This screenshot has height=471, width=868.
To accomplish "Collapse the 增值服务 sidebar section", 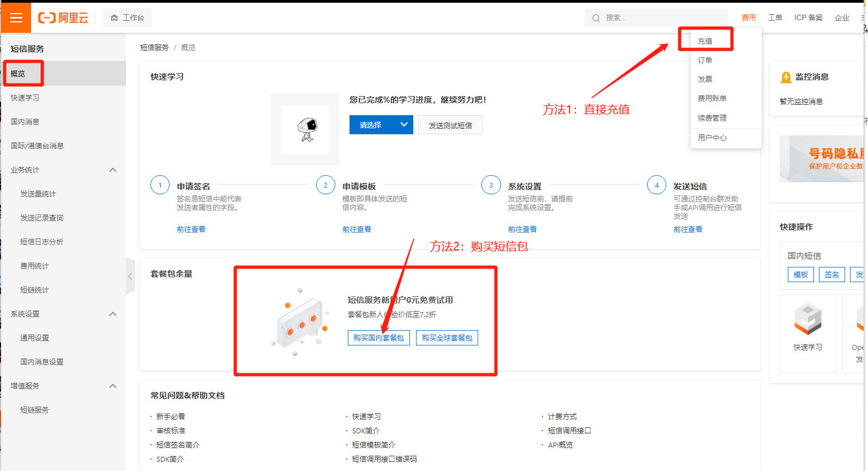I will pyautogui.click(x=113, y=386).
